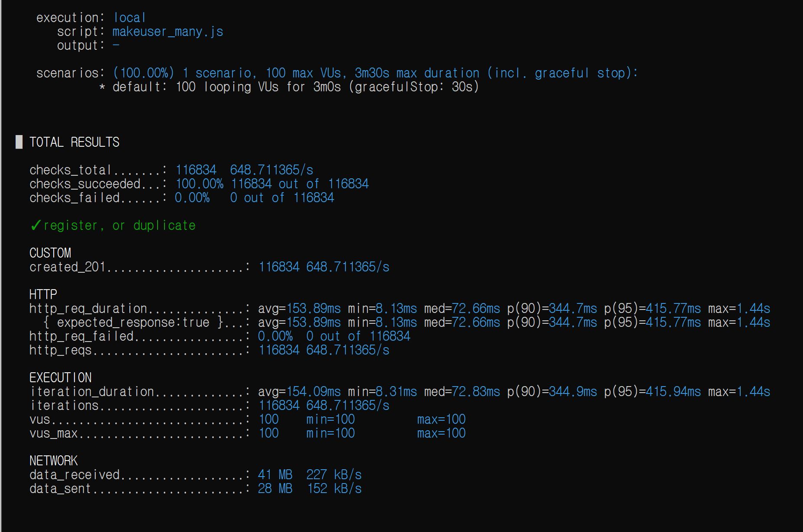Select the NETWORK section heading
The height and width of the screenshot is (532, 803).
click(54, 461)
